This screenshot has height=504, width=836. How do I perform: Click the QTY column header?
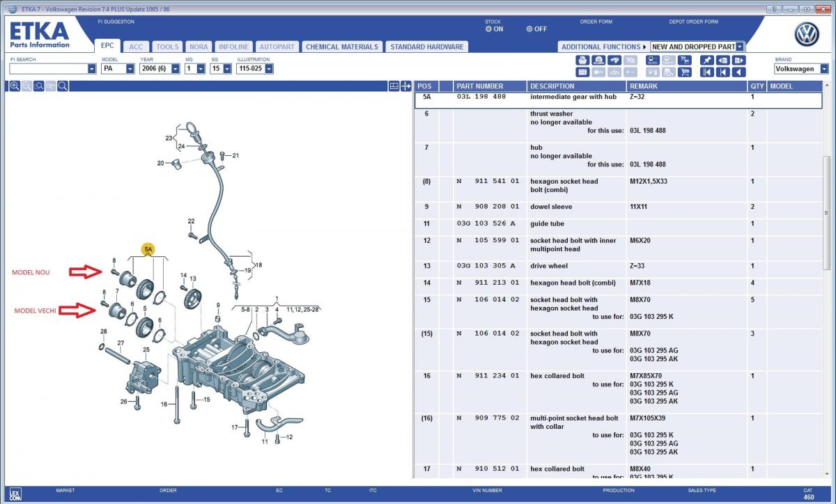click(x=757, y=86)
